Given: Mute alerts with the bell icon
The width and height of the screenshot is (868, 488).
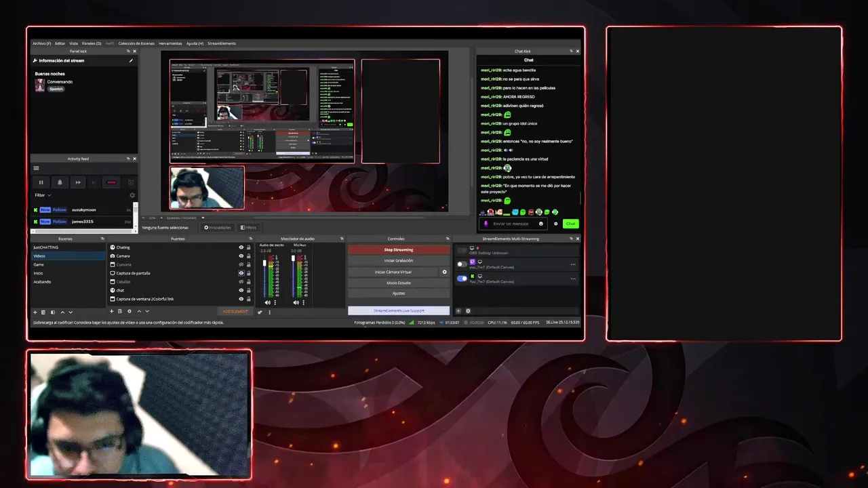Looking at the screenshot, I should pyautogui.click(x=60, y=182).
